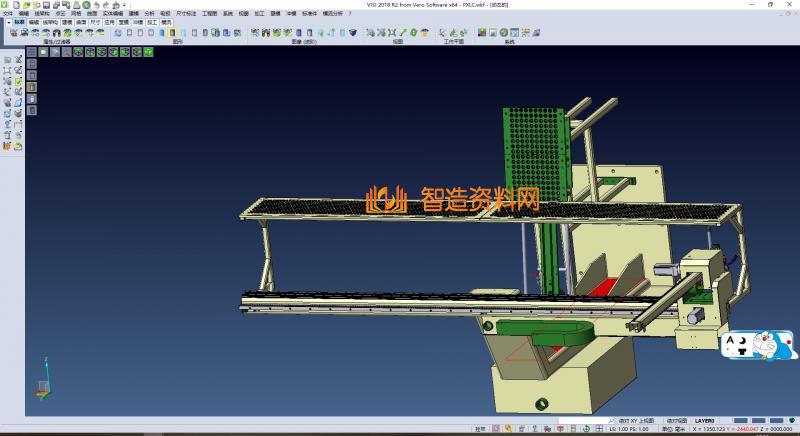Click the New file icon in the title bar
800x436 pixels.
click(x=17, y=4)
